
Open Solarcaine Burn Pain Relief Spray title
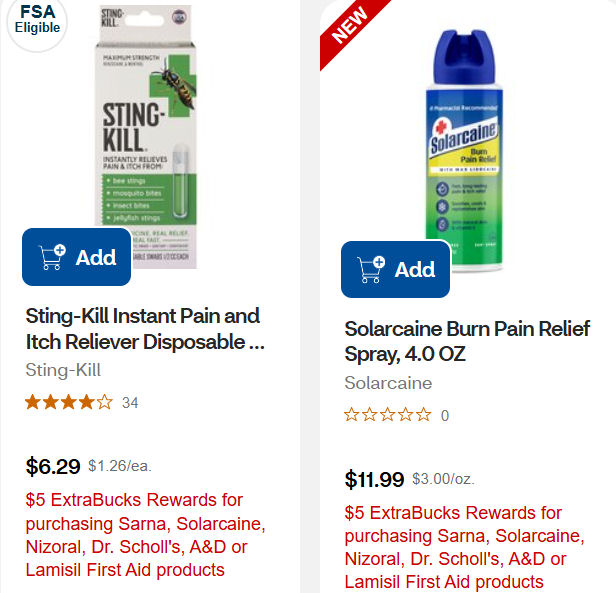(467, 341)
